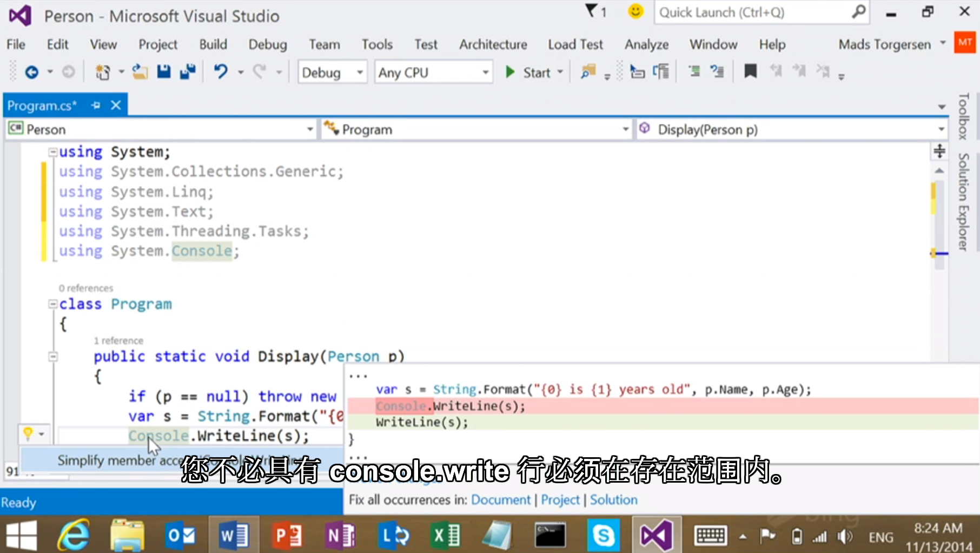Open the Program type navigation dropdown

[x=477, y=129]
